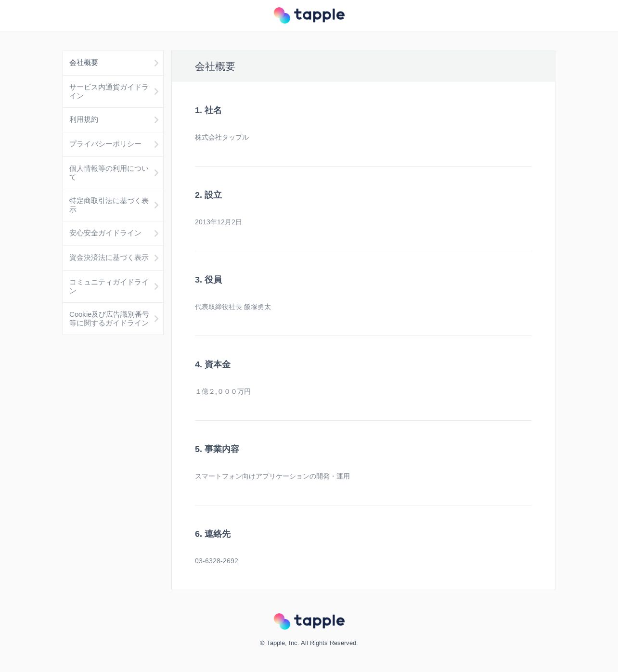Click capital amount １億２,０００万円
618x672 pixels.
point(223,391)
